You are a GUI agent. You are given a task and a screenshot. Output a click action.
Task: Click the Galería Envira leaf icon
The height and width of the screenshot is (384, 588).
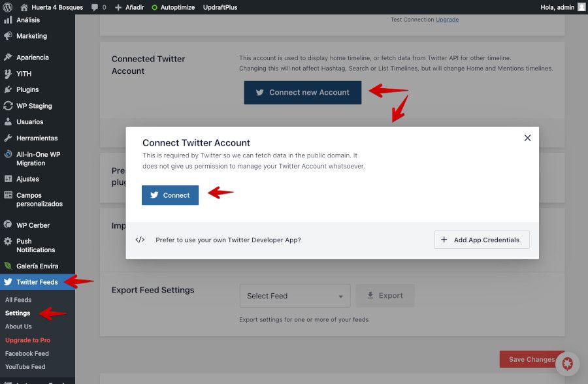click(x=8, y=266)
